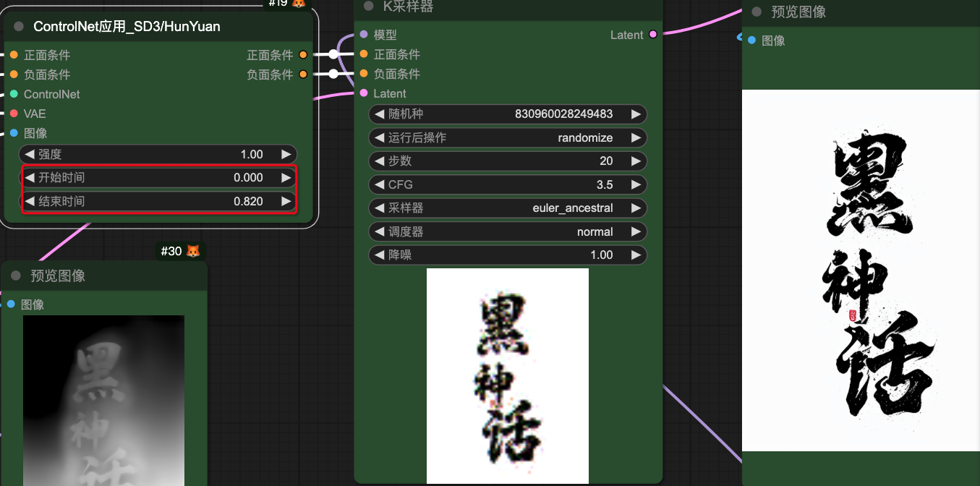Decrease 强度 with its left arrow

pyautogui.click(x=30, y=154)
